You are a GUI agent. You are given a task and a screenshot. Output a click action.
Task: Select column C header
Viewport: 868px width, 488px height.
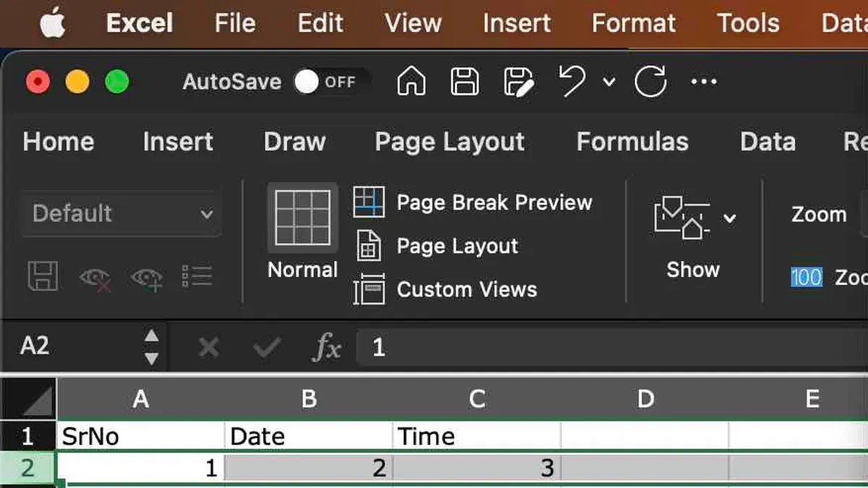coord(477,399)
